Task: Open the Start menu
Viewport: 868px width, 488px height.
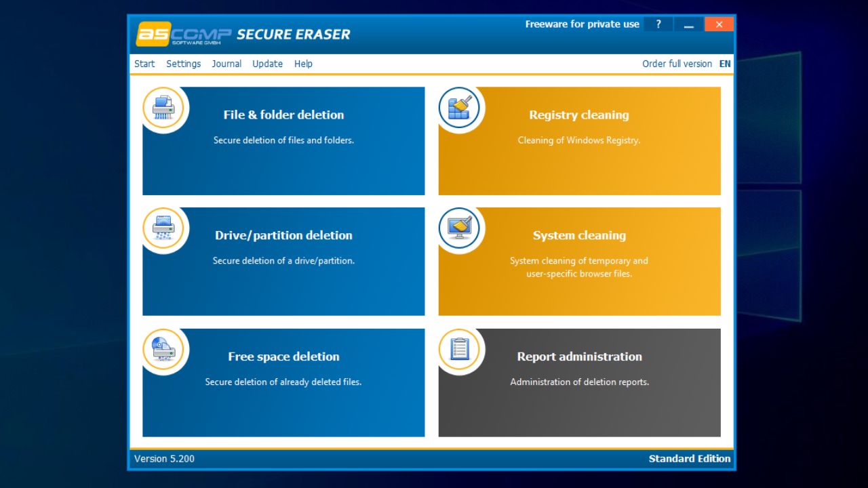Action: click(144, 64)
